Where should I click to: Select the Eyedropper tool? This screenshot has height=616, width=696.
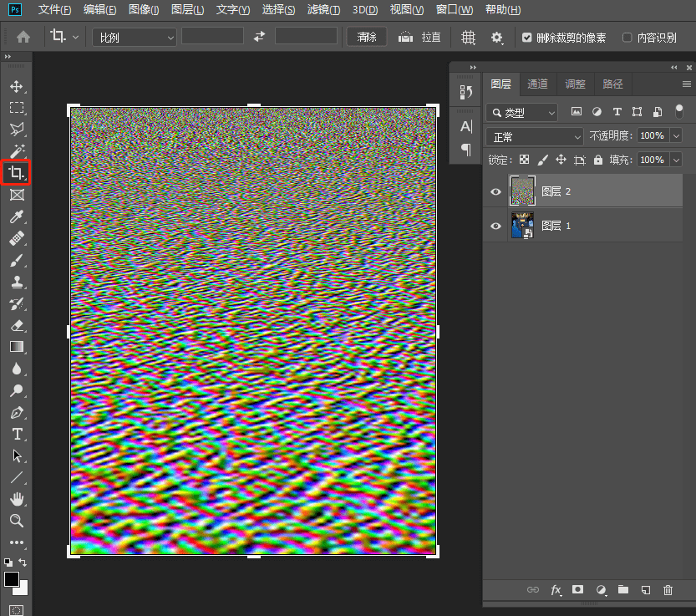pos(16,217)
